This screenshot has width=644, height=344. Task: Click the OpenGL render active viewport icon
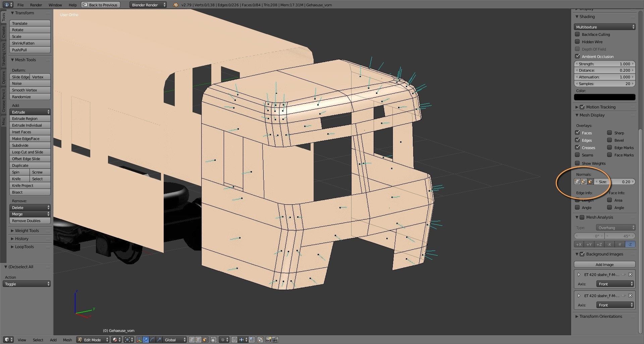point(268,340)
